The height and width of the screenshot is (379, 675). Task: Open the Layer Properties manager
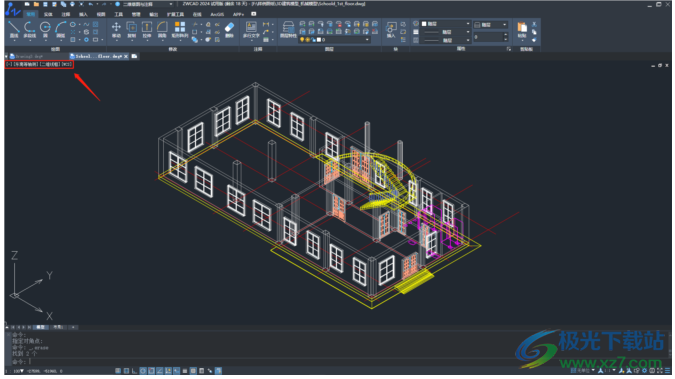tap(288, 30)
